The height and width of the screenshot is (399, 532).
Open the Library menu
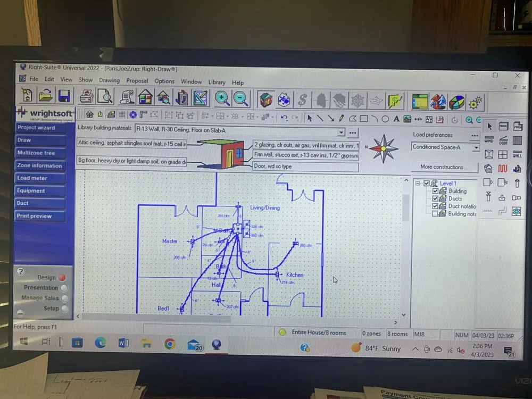[217, 82]
